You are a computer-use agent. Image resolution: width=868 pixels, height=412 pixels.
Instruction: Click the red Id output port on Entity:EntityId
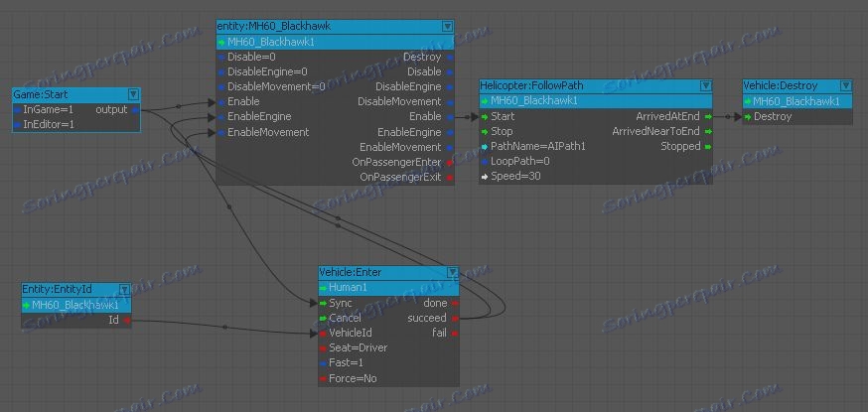[126, 320]
